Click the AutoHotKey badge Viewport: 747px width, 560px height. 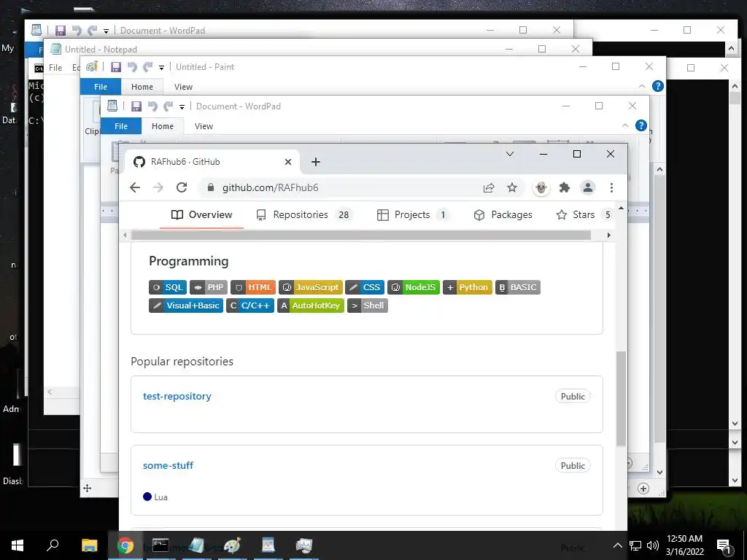[x=311, y=306]
